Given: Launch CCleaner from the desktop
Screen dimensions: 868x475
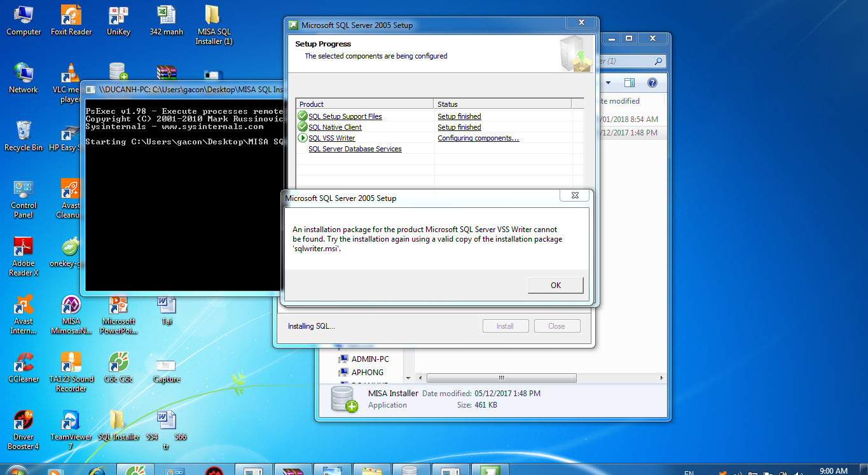Looking at the screenshot, I should (24, 368).
